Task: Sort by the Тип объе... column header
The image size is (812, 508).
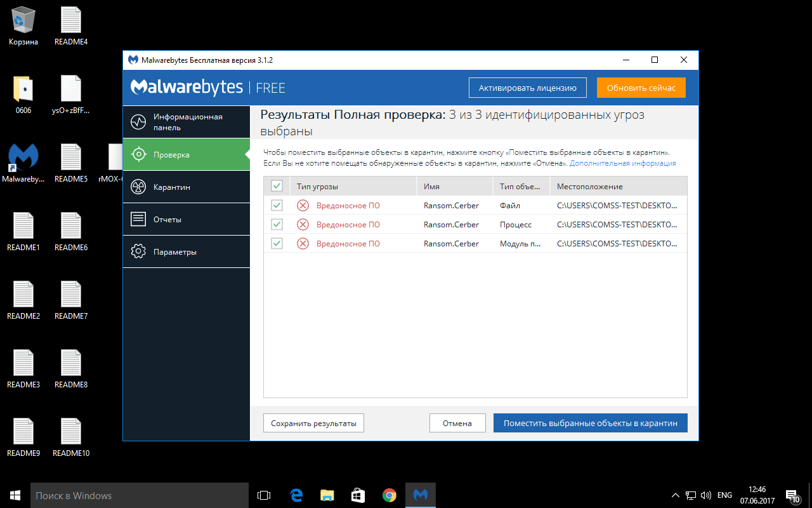Action: point(521,186)
